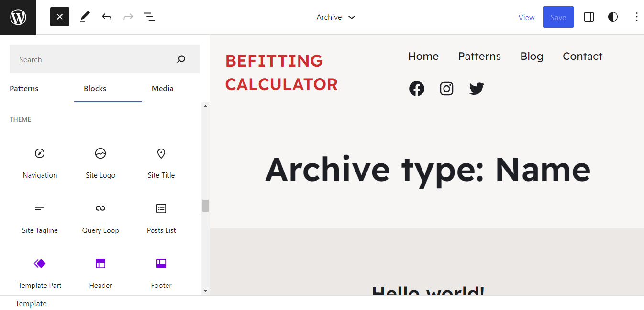
Task: Open the Styles panel
Action: pyautogui.click(x=613, y=17)
